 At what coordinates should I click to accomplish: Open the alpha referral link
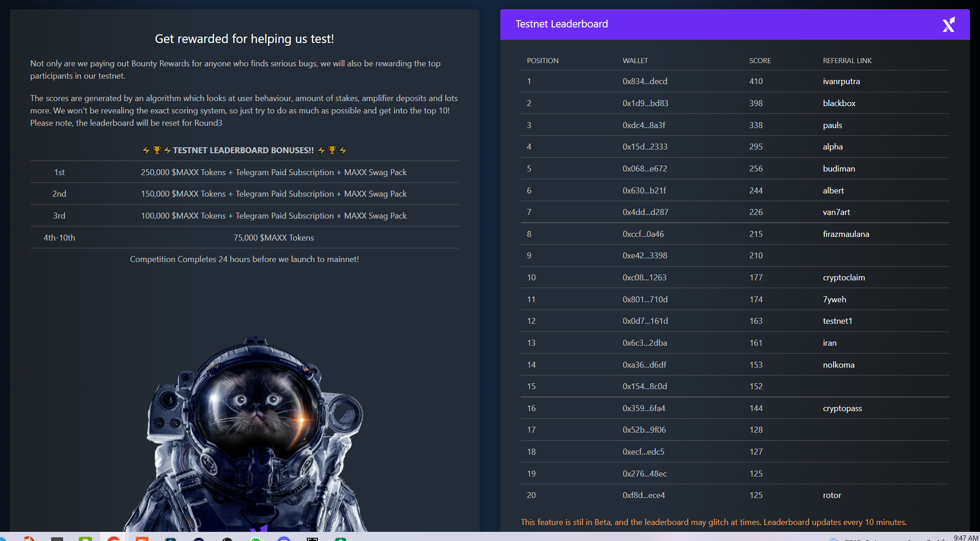point(833,147)
